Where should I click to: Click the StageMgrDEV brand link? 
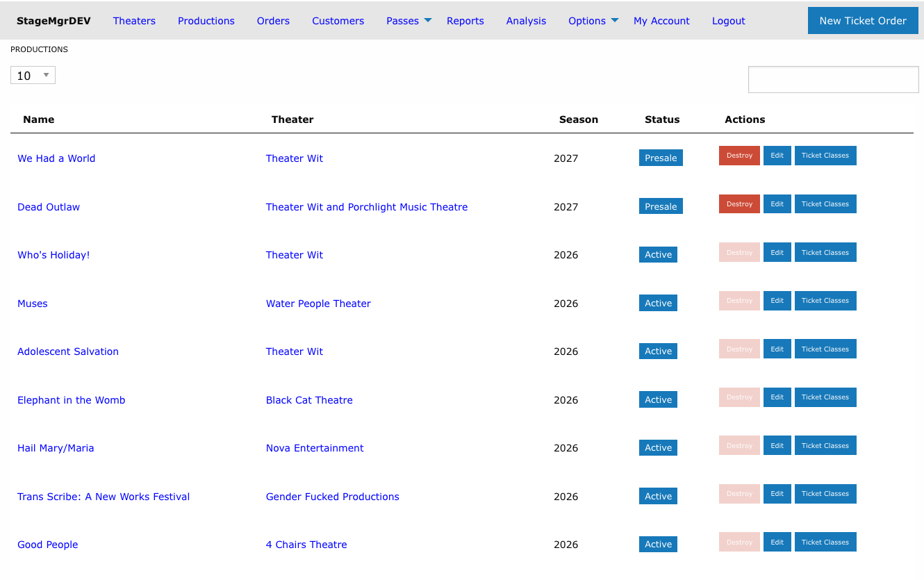coord(53,21)
